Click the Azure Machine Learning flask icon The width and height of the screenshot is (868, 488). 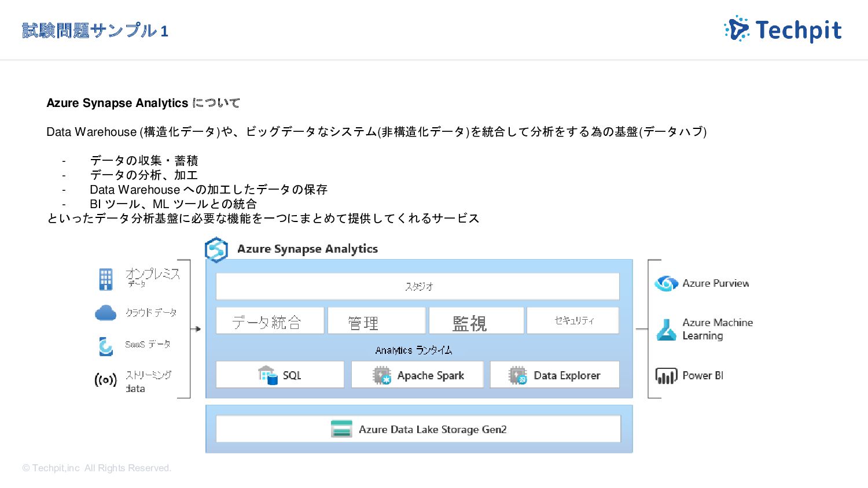[666, 330]
